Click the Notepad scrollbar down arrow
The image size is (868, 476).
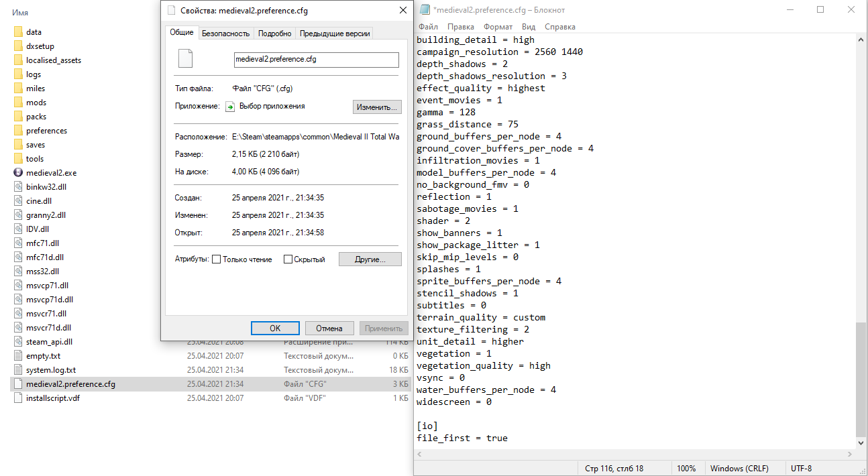click(861, 443)
